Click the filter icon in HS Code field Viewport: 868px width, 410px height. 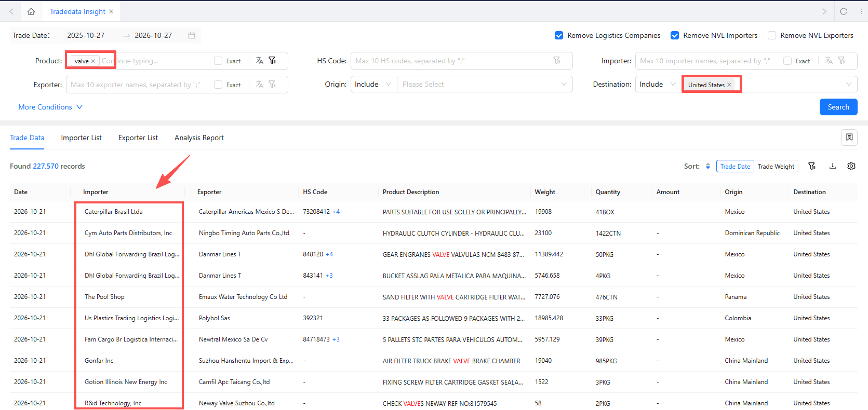tap(557, 61)
